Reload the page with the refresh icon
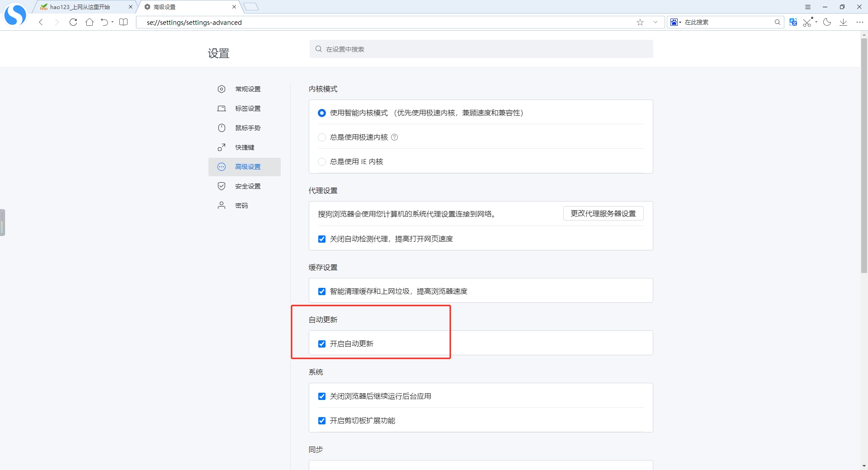 pyautogui.click(x=73, y=22)
